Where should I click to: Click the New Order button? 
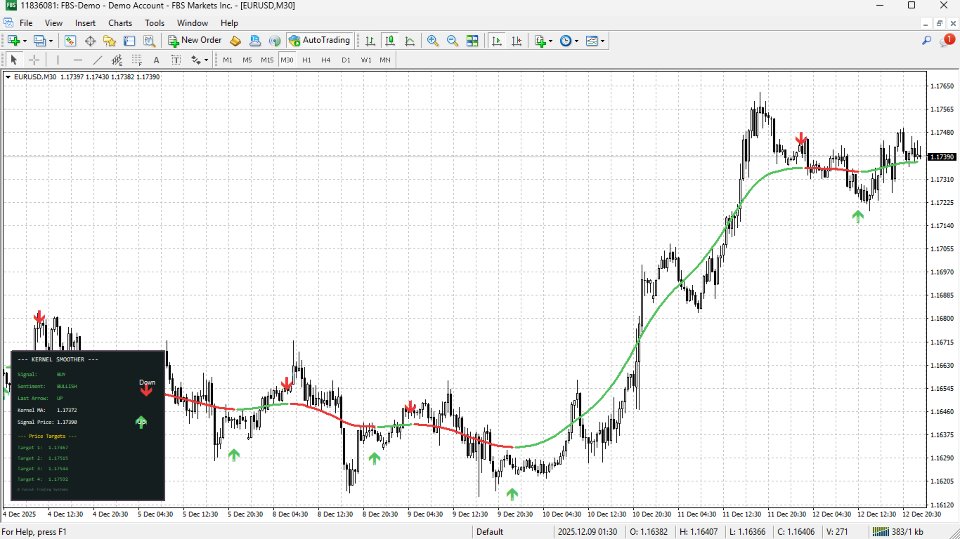coord(194,40)
